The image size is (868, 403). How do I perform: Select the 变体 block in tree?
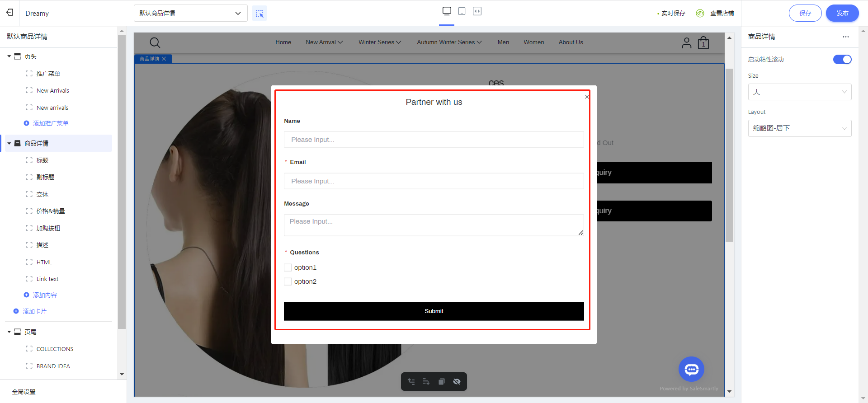click(x=42, y=194)
